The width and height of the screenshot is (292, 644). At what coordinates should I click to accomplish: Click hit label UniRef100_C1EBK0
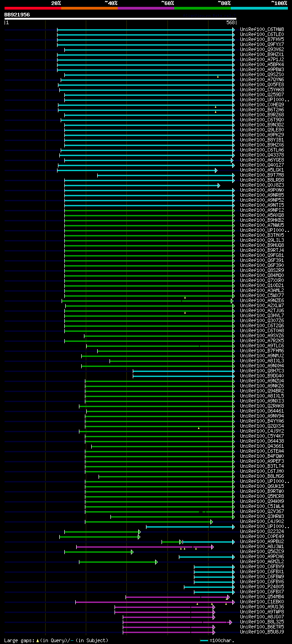[x=262, y=602]
